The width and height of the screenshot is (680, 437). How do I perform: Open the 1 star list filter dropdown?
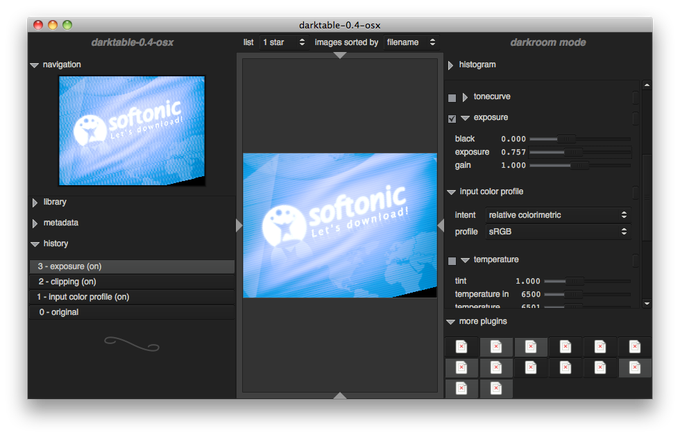284,42
